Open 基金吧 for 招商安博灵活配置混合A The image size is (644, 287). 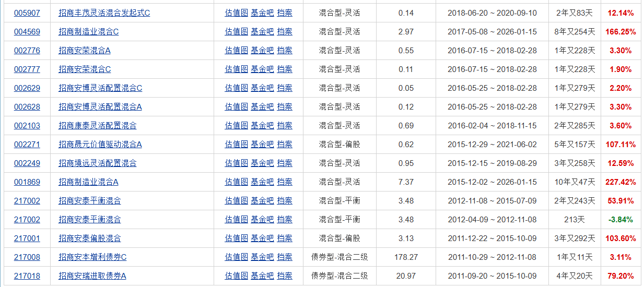262,107
